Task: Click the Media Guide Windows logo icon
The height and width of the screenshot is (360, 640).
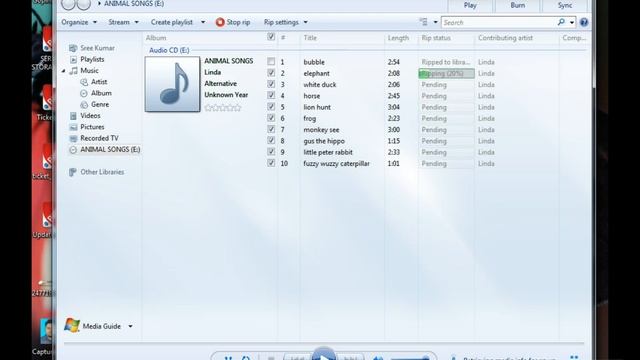Action: pos(72,325)
